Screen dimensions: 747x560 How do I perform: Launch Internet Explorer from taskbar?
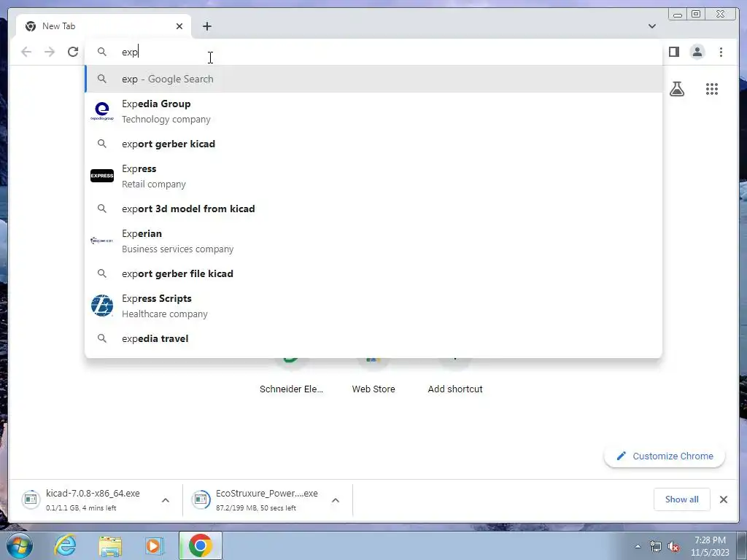pyautogui.click(x=65, y=545)
